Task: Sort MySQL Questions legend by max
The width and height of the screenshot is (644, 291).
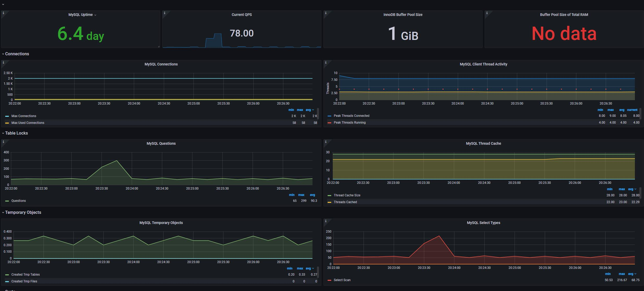Action: [301, 195]
